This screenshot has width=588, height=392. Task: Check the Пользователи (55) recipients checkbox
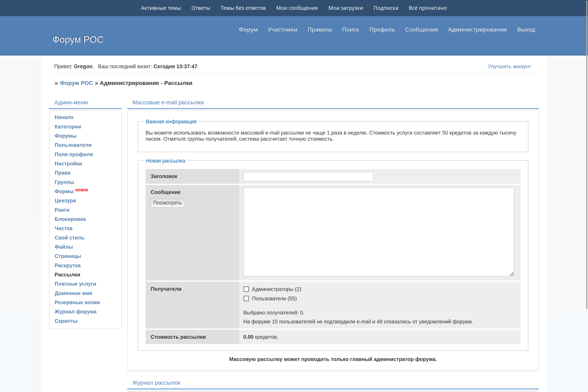point(246,298)
